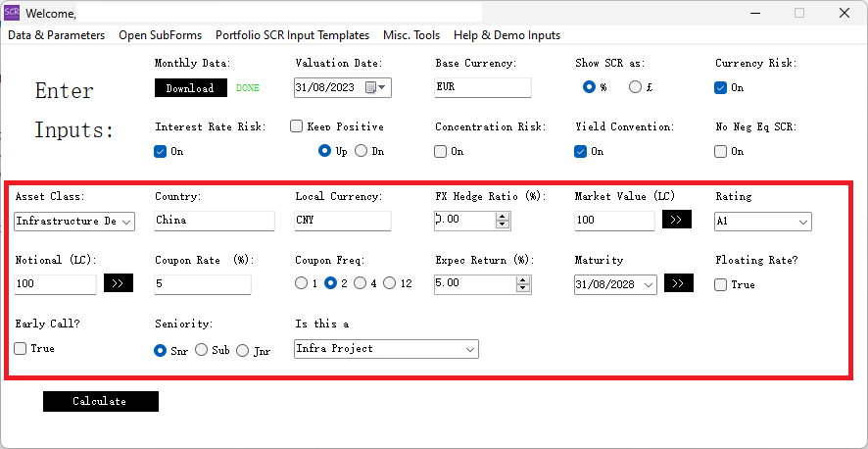
Task: Select the £ option for Show SCR as
Action: 636,87
